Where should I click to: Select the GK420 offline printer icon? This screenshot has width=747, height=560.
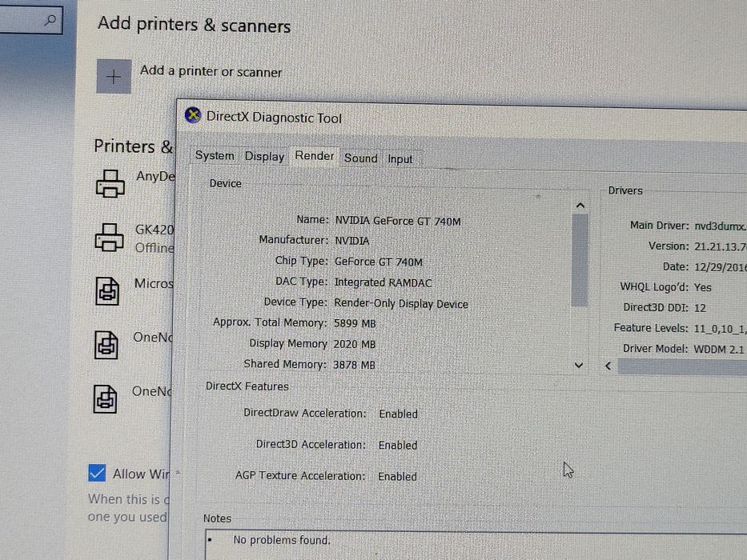pyautogui.click(x=110, y=237)
